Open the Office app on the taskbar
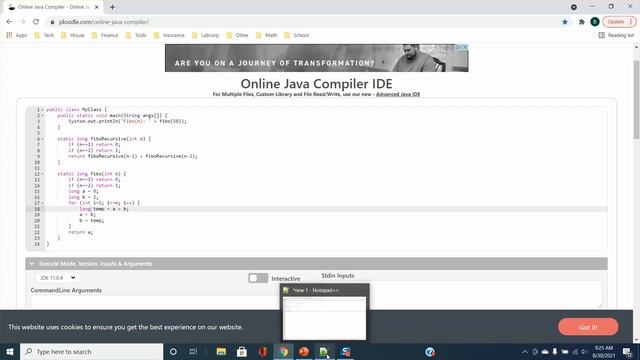The height and width of the screenshot is (360, 640). (262, 351)
